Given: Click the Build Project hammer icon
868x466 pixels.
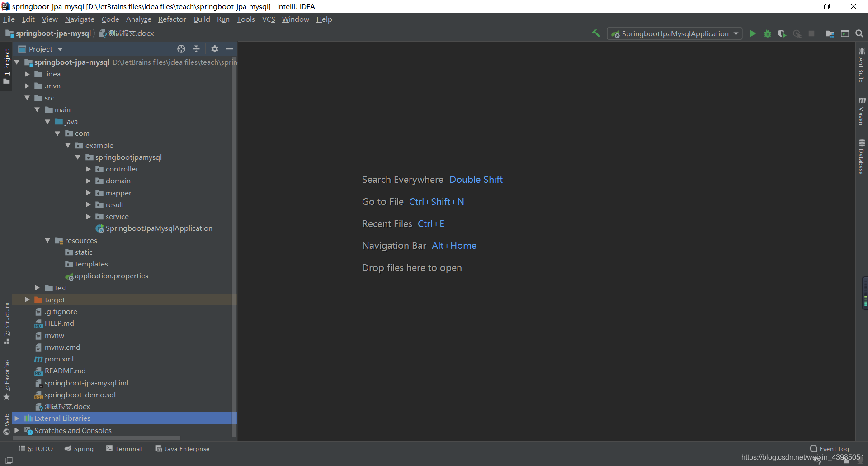Looking at the screenshot, I should 596,33.
